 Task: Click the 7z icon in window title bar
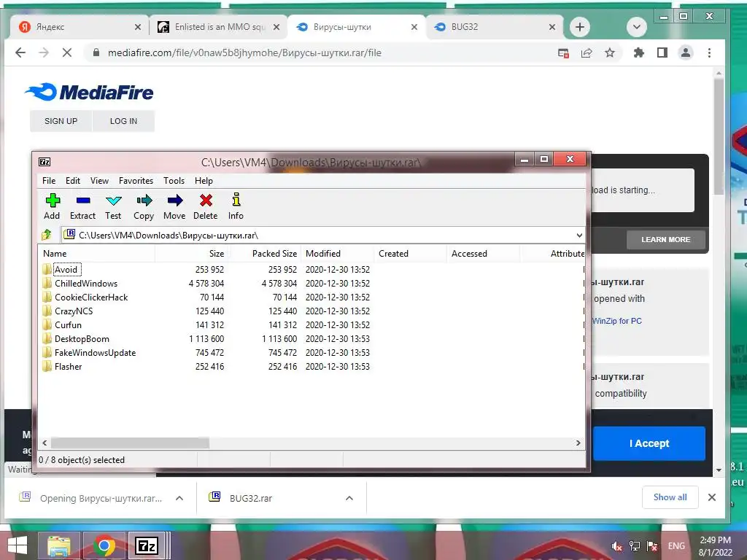44,162
